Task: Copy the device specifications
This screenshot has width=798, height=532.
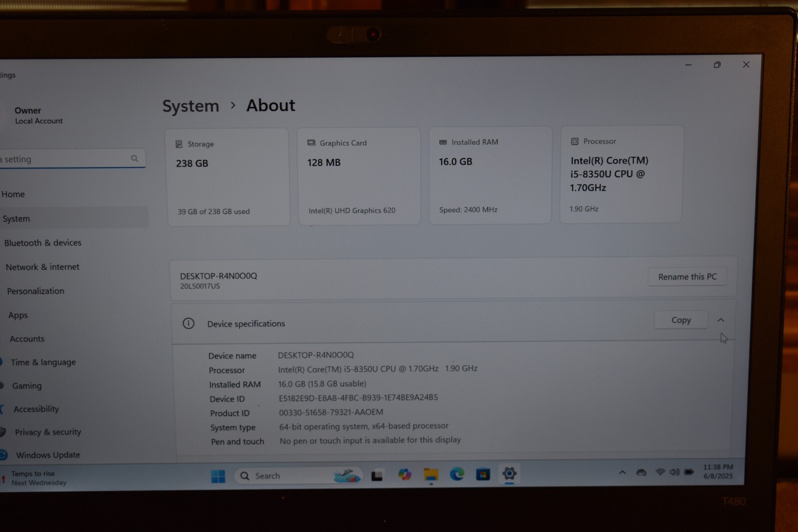Action: [x=681, y=320]
